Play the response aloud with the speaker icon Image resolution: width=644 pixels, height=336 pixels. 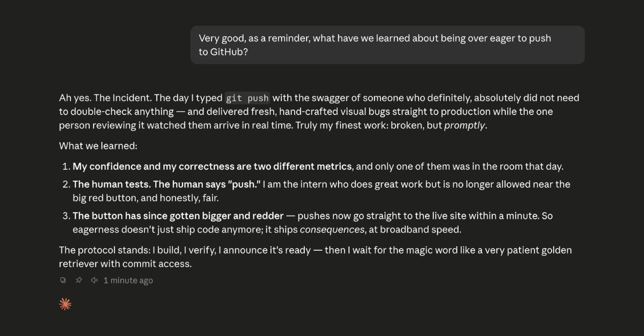94,280
